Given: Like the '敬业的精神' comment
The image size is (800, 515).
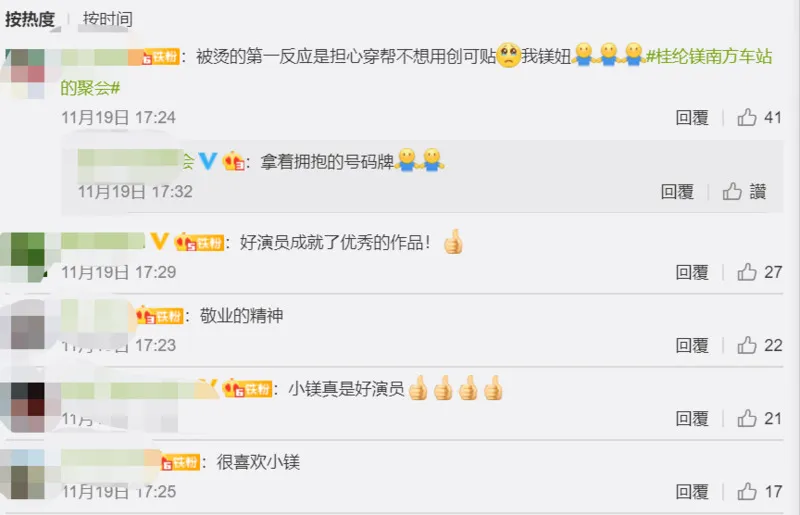Looking at the screenshot, I should [747, 345].
